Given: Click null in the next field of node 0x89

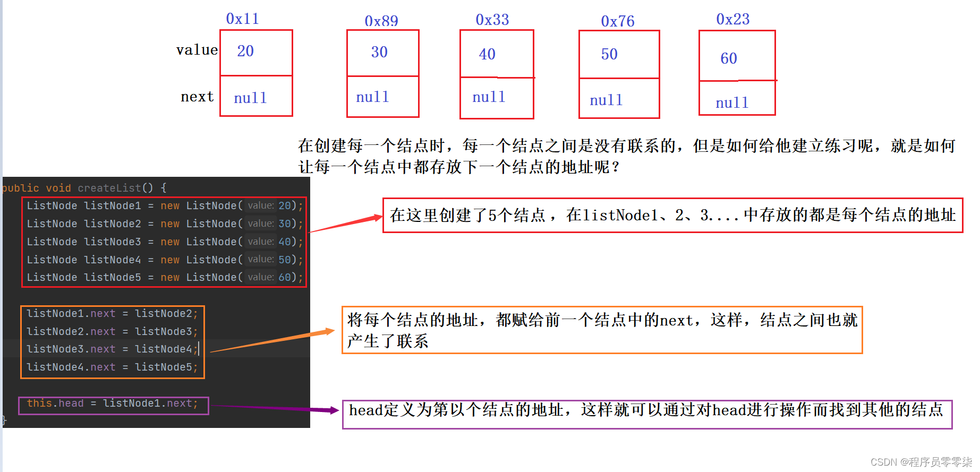Looking at the screenshot, I should [x=372, y=97].
